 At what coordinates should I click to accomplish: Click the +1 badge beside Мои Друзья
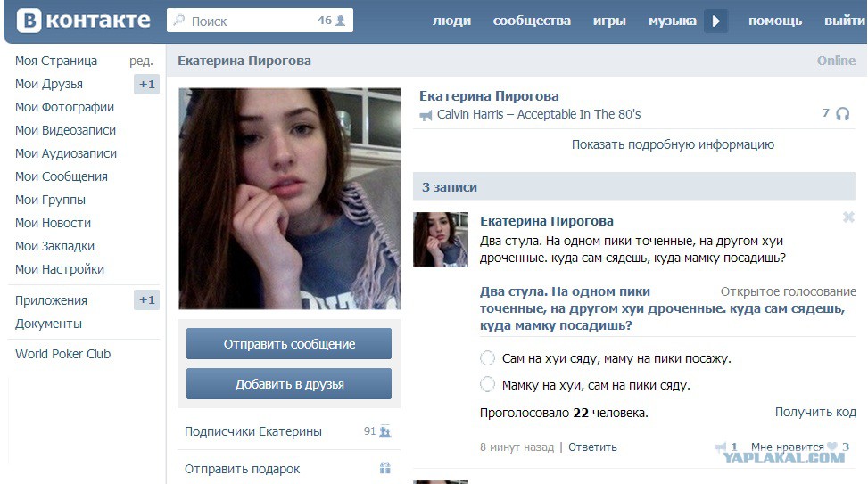[146, 84]
